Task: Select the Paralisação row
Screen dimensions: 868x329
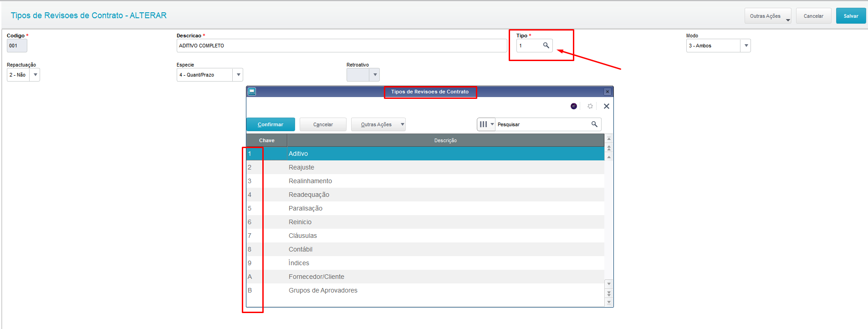Action: point(425,208)
